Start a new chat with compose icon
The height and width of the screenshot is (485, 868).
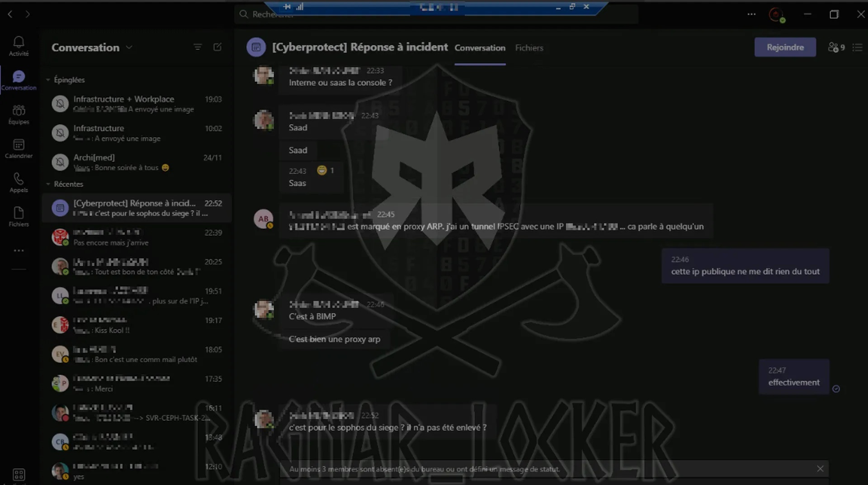[217, 47]
